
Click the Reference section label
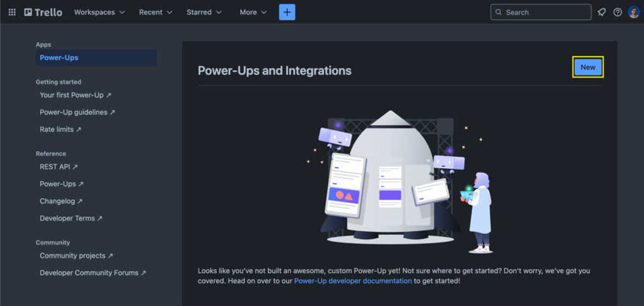pos(51,154)
